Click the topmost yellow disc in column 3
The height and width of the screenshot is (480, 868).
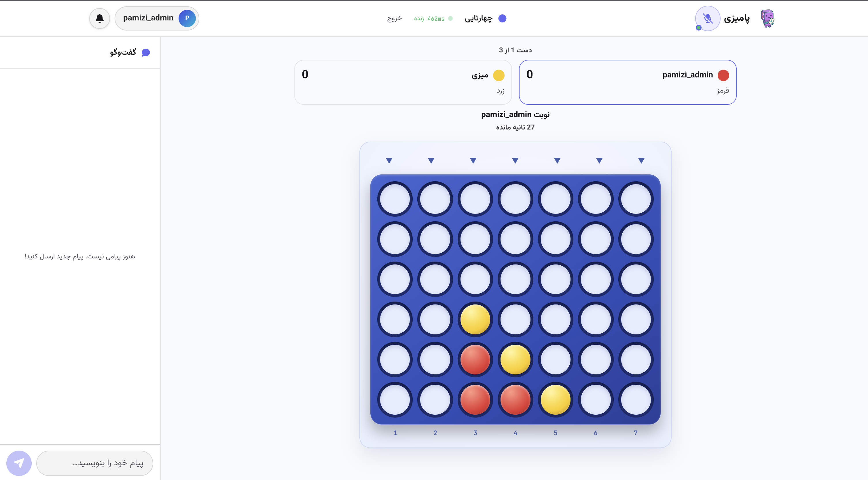tap(475, 319)
